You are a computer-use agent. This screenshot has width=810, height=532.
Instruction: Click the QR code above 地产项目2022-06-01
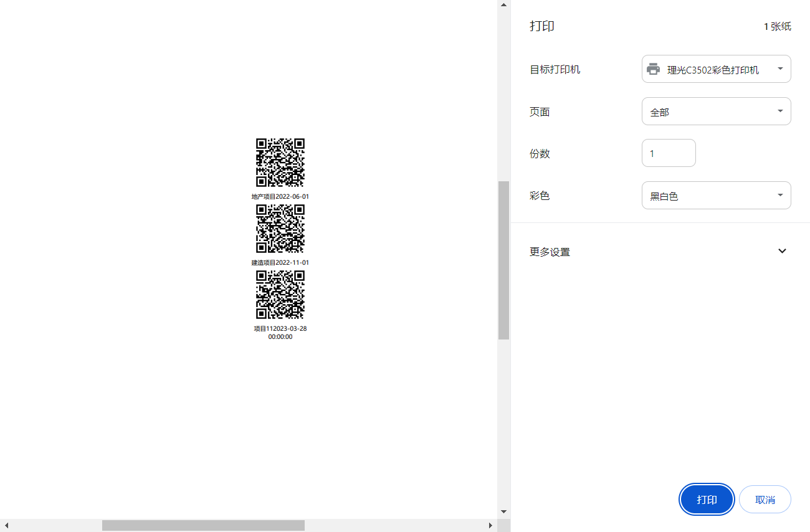280,163
